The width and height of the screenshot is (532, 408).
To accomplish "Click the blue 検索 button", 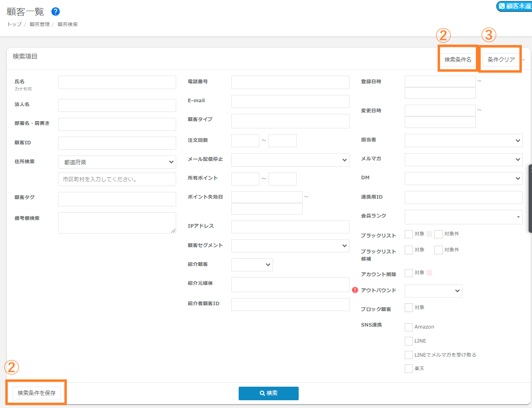I will click(268, 393).
